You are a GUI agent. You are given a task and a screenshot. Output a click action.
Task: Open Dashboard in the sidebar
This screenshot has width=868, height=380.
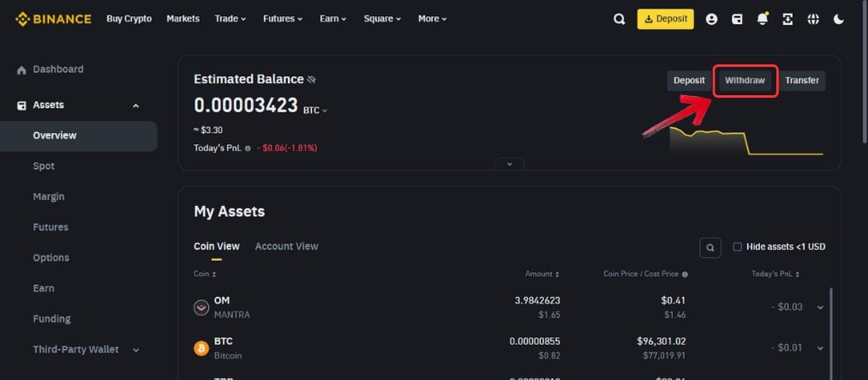click(x=58, y=69)
